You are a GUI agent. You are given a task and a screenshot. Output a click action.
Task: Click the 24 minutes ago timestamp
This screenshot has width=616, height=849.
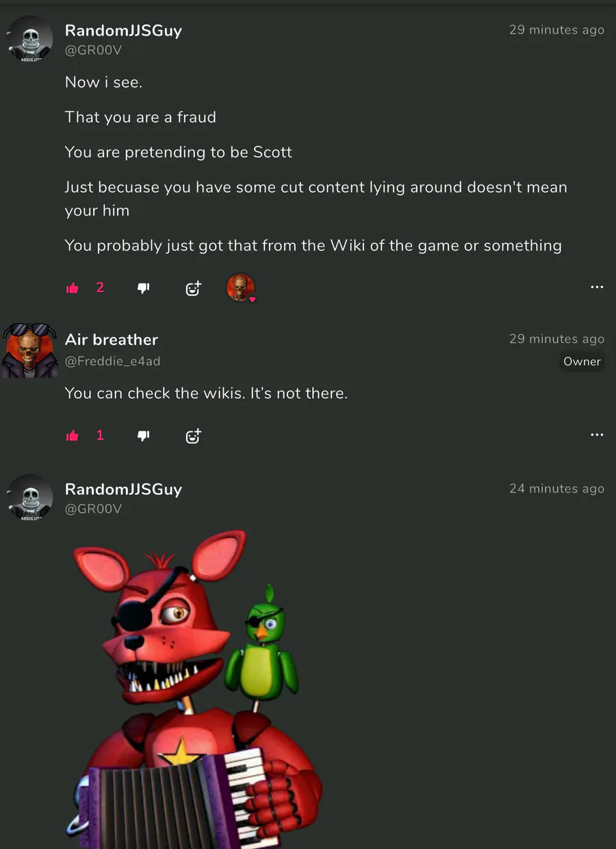click(x=556, y=488)
